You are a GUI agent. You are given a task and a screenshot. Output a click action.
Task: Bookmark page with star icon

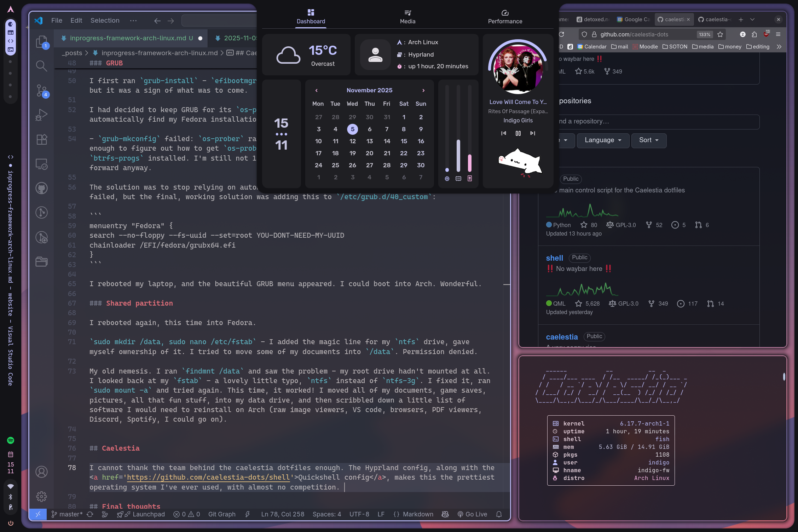coord(720,34)
